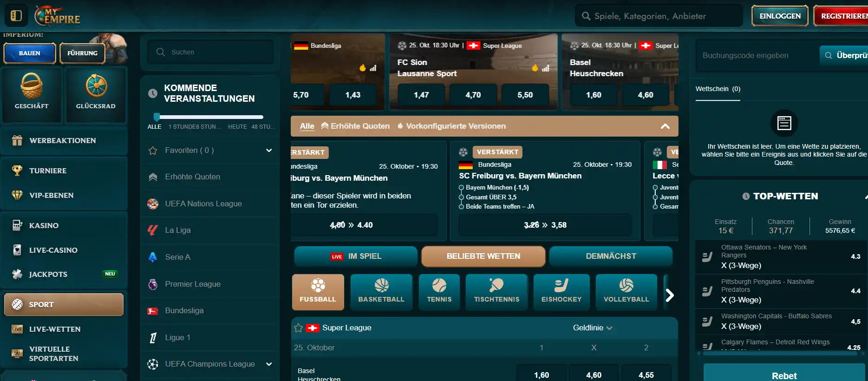Switch to the Demnächst tab
868x381 pixels.
coord(611,256)
